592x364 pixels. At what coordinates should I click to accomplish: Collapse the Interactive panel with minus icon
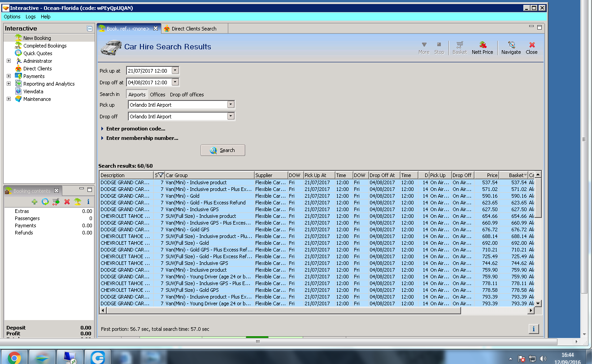coord(90,29)
